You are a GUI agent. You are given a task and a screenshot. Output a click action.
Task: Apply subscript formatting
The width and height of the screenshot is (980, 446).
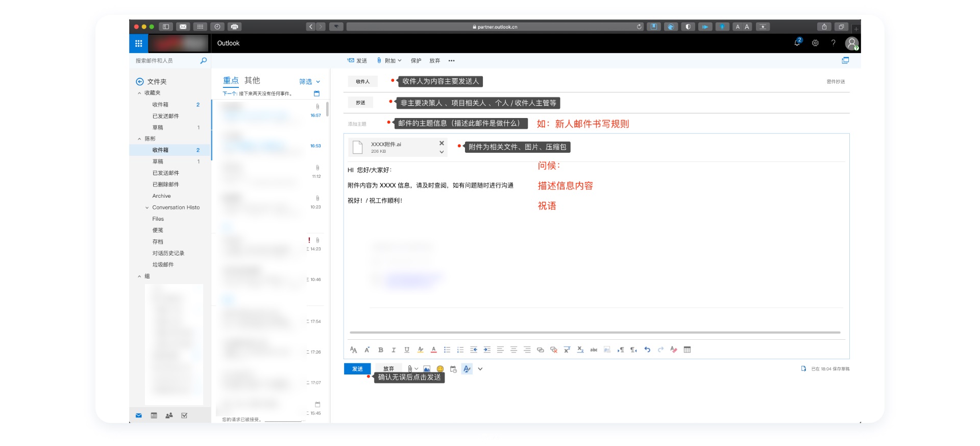point(580,350)
